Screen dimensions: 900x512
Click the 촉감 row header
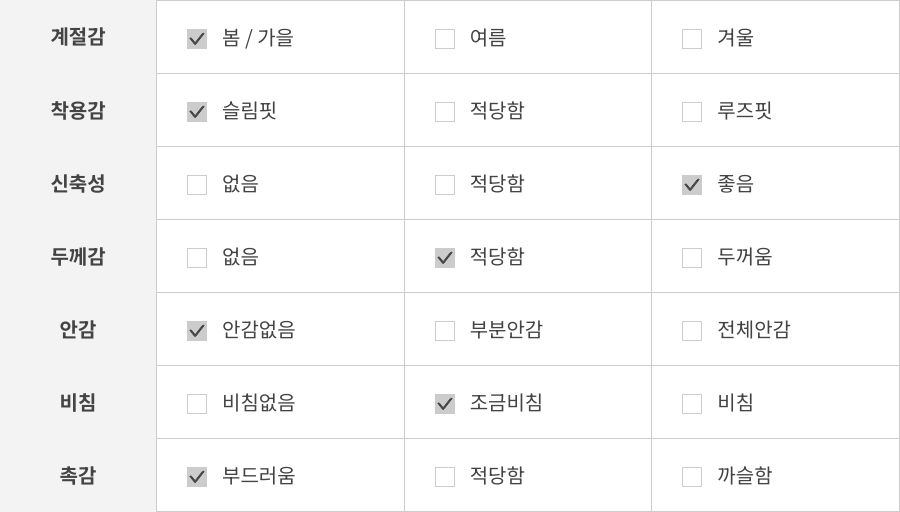pos(78,476)
